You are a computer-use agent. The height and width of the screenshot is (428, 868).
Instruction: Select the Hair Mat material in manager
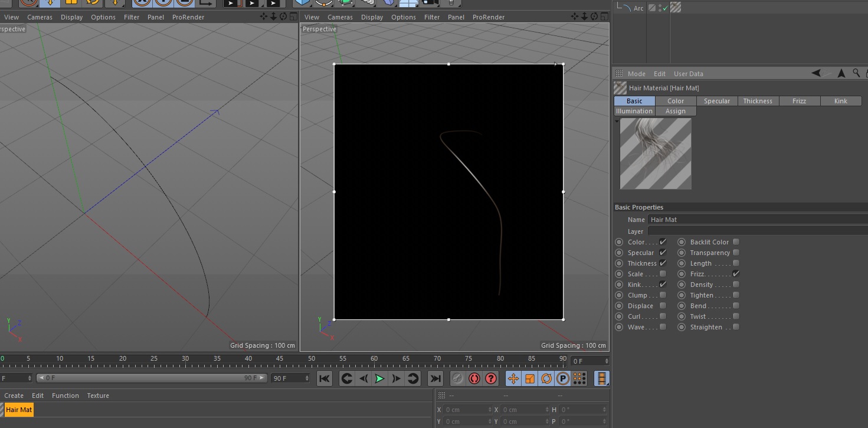[19, 410]
